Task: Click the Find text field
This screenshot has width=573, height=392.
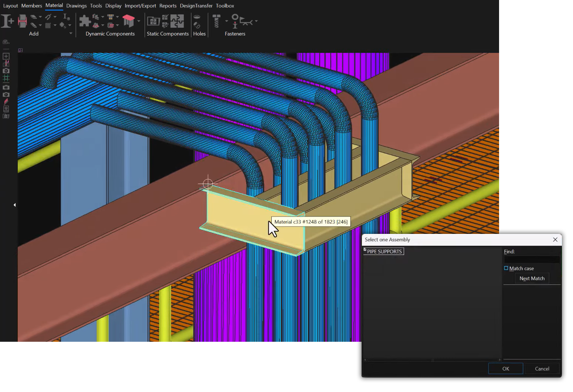Action: click(x=532, y=259)
